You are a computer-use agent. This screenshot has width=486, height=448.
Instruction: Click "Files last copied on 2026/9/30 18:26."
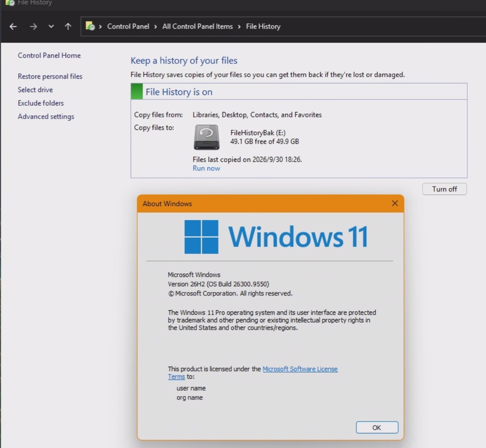(x=247, y=160)
